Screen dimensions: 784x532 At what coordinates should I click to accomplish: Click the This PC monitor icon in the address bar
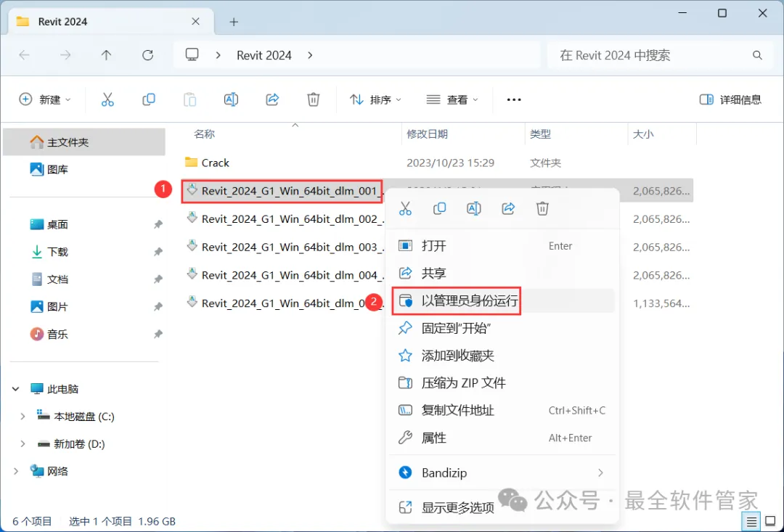tap(192, 54)
